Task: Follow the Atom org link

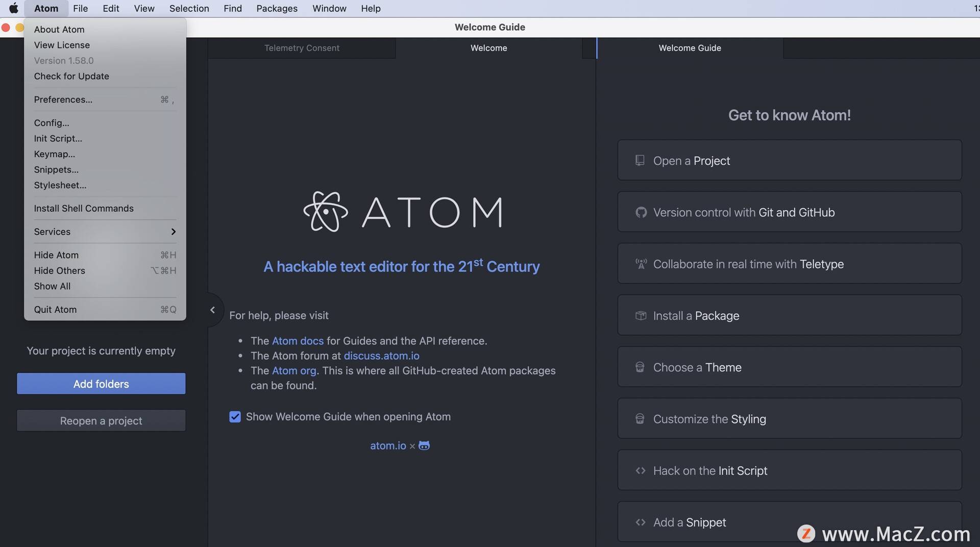Action: [x=294, y=370]
